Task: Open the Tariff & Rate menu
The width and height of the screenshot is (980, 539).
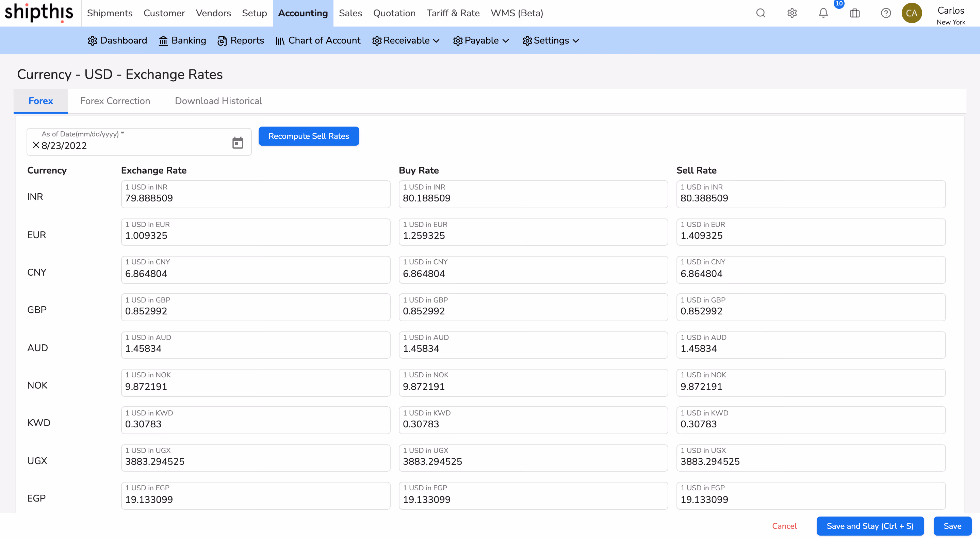Action: click(x=453, y=13)
